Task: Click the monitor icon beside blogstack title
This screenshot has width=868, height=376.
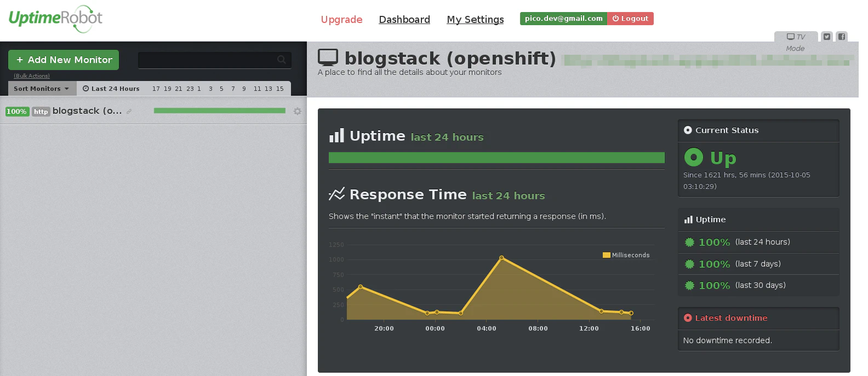Action: (328, 58)
